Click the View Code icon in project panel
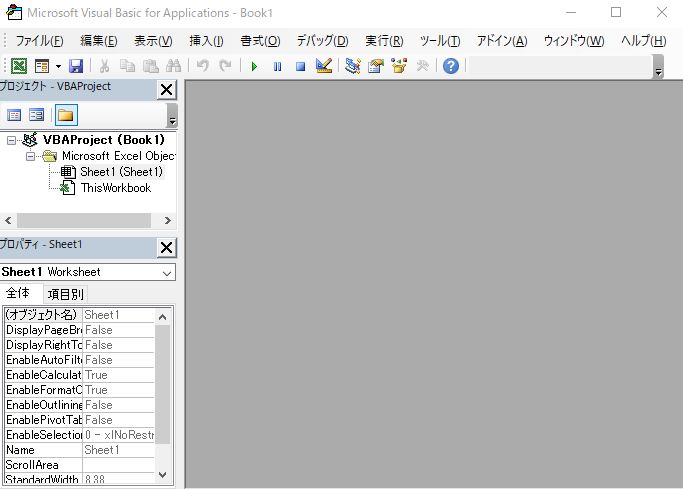This screenshot has height=489, width=683. 14,115
